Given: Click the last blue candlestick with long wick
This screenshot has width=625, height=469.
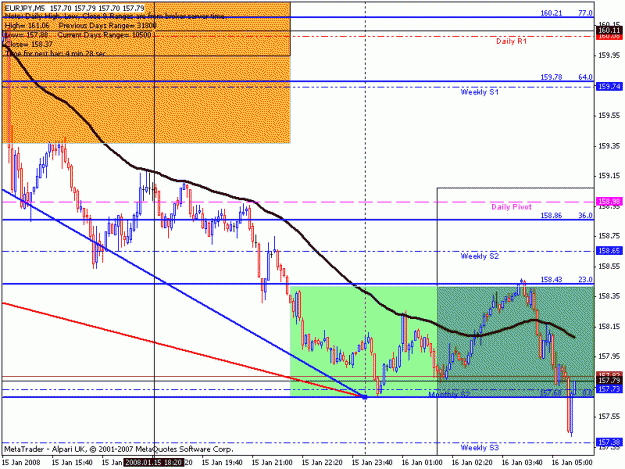Looking at the screenshot, I should (x=571, y=414).
